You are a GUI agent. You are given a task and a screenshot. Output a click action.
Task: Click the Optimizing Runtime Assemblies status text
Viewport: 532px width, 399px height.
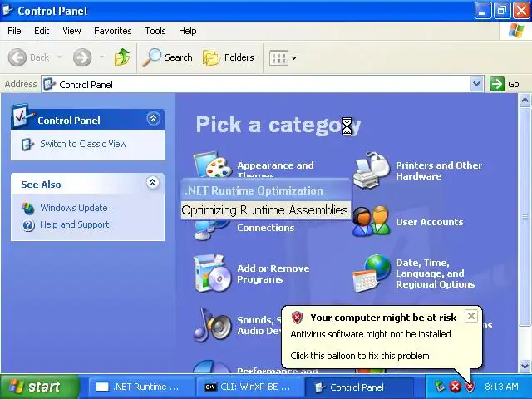[x=264, y=210]
